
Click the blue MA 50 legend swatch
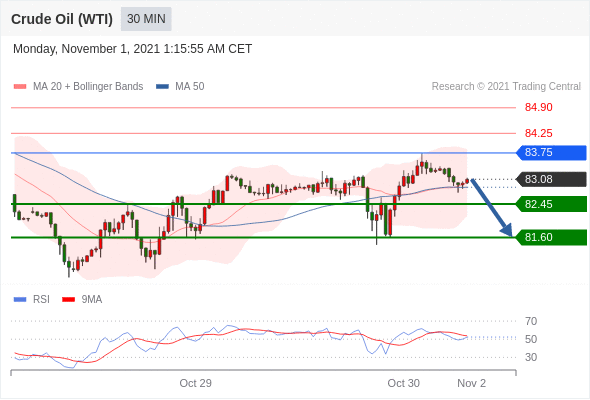click(x=162, y=87)
